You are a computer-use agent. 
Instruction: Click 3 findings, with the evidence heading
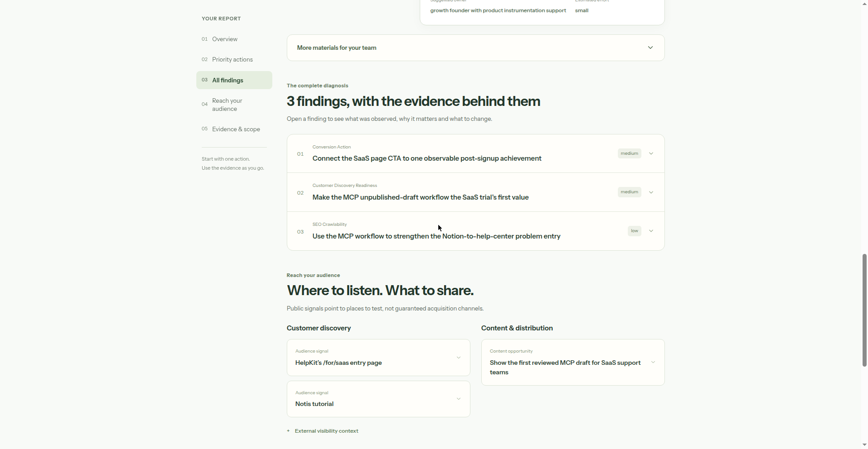pyautogui.click(x=413, y=101)
